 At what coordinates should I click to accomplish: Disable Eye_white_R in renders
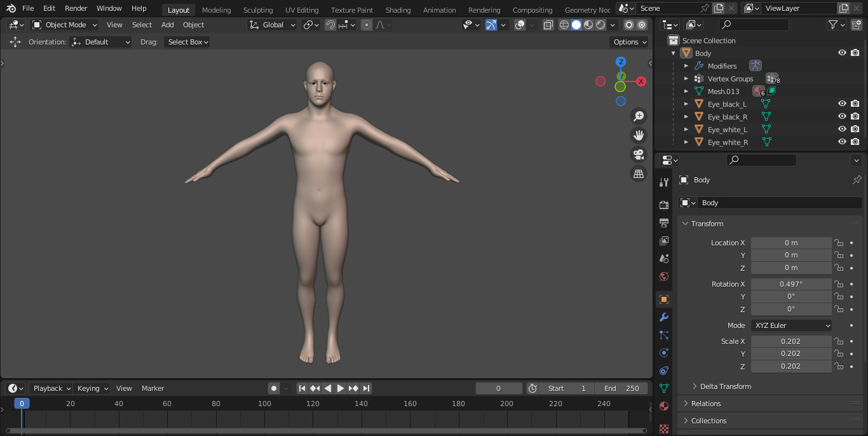pyautogui.click(x=855, y=142)
